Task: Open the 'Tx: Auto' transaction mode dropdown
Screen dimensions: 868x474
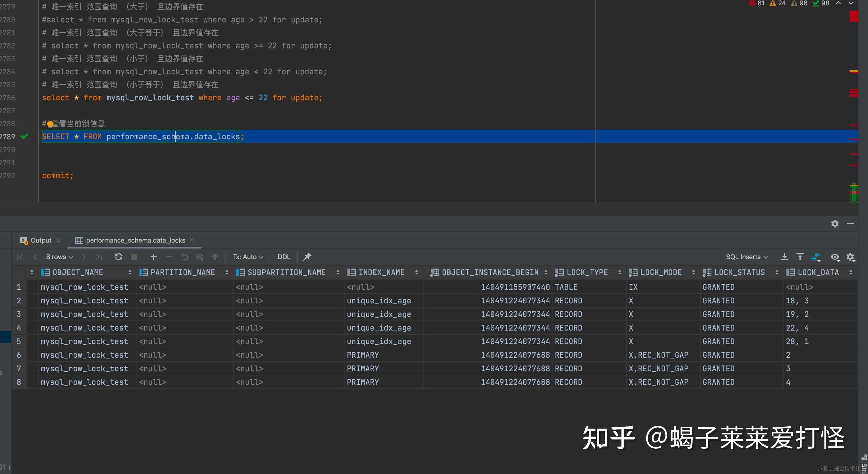Action: point(248,256)
